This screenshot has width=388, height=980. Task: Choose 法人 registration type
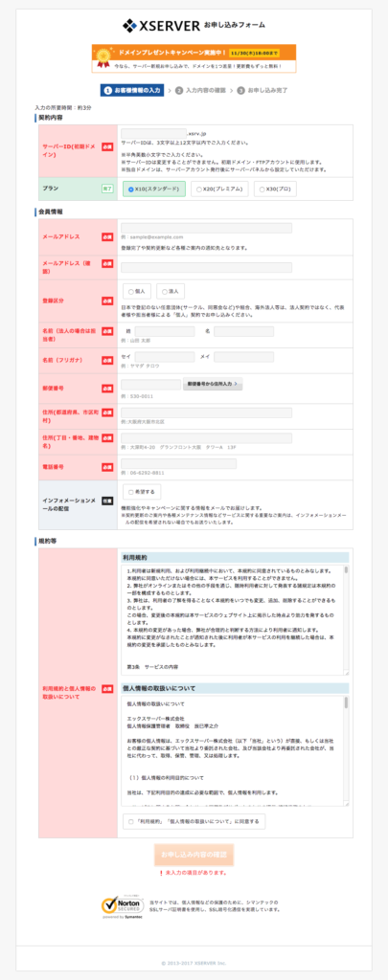coord(170,291)
